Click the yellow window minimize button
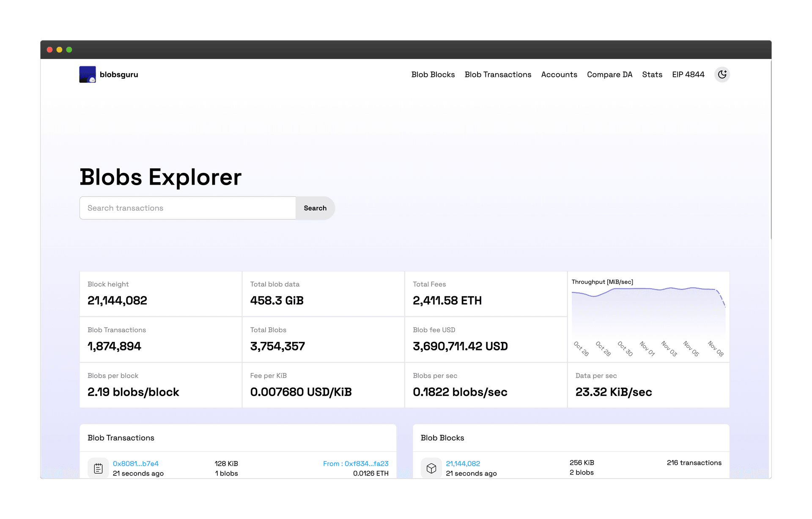812x519 pixels. [x=59, y=49]
